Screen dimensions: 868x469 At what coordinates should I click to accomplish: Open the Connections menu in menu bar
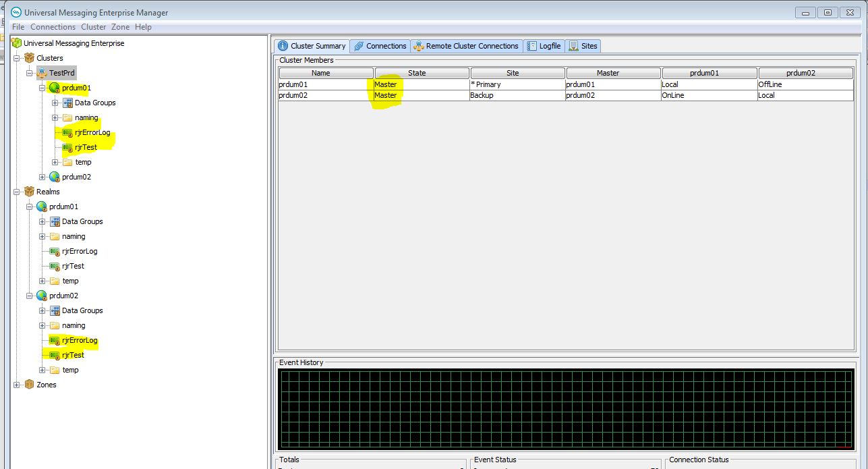(x=53, y=27)
